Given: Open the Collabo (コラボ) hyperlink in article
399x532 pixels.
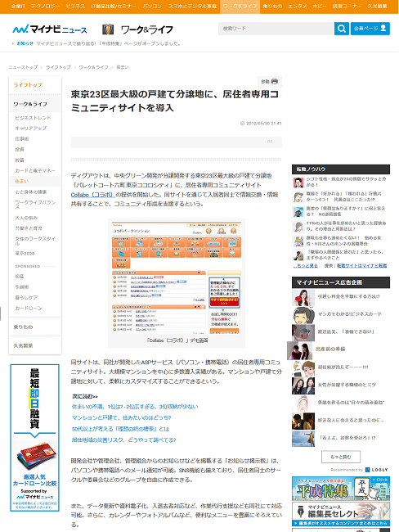Looking at the screenshot, I should 92,195.
